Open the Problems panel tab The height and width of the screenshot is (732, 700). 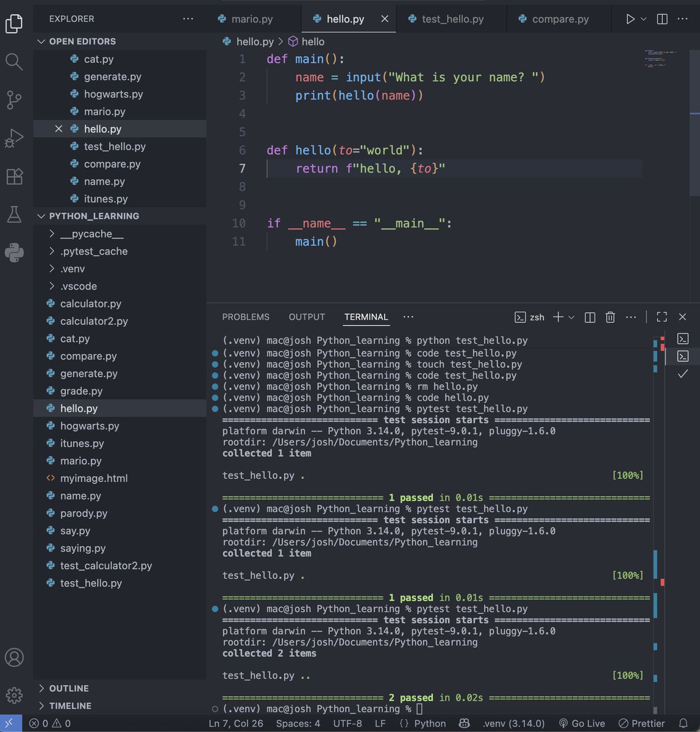[246, 317]
